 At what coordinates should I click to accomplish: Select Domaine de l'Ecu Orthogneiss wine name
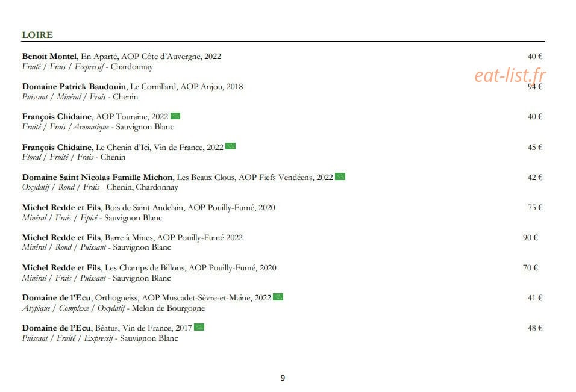pyautogui.click(x=146, y=298)
